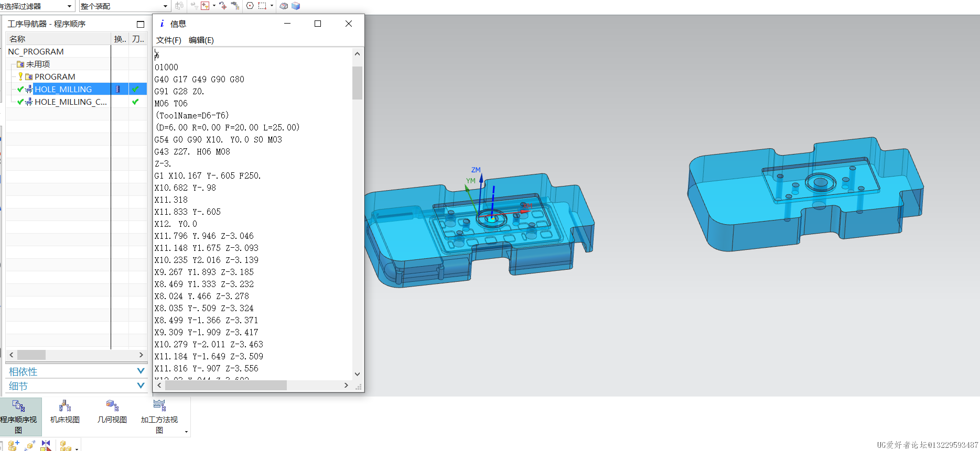Click the grayed funnel filter icon
Viewport: 980px width, 451px height.
[x=194, y=6]
